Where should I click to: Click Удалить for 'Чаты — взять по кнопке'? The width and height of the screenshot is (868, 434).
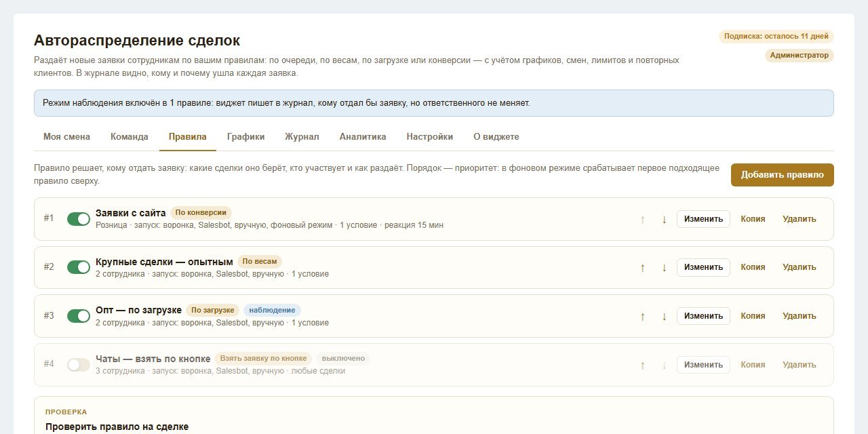tap(800, 365)
